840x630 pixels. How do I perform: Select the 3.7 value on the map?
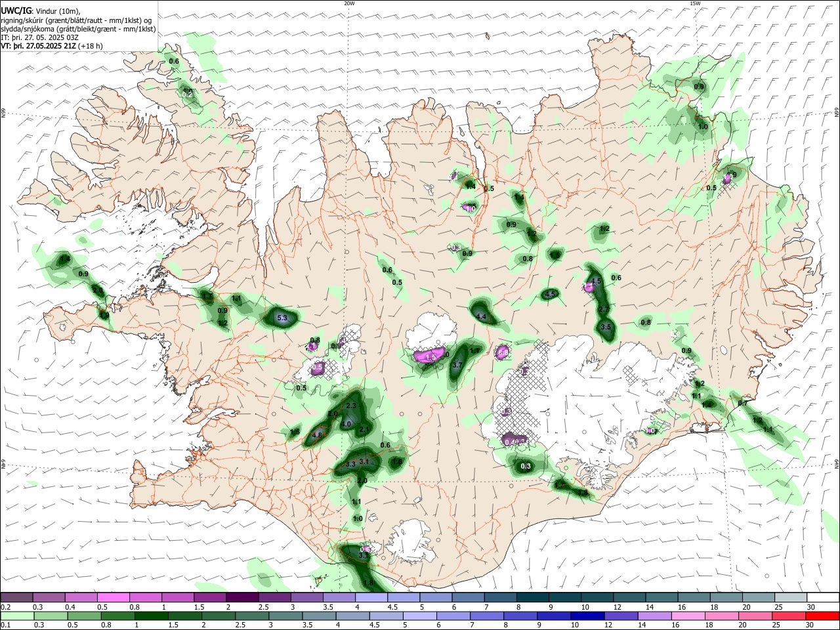pyautogui.click(x=458, y=365)
